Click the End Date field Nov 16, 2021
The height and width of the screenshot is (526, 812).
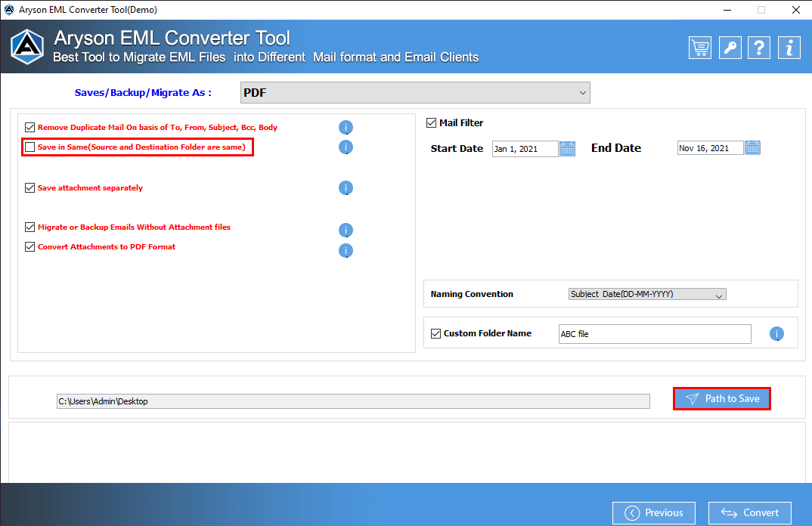(710, 148)
